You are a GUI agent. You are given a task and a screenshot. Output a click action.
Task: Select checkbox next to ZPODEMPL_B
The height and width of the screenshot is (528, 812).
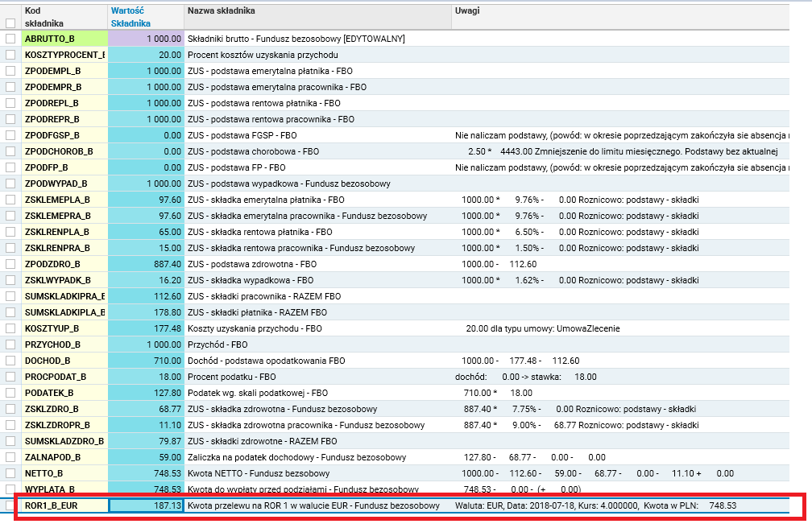click(x=10, y=71)
